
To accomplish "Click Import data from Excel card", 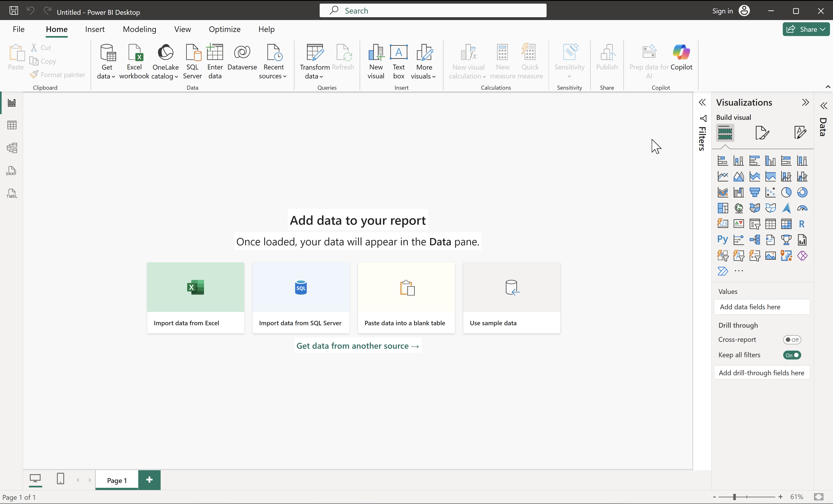I will (196, 298).
